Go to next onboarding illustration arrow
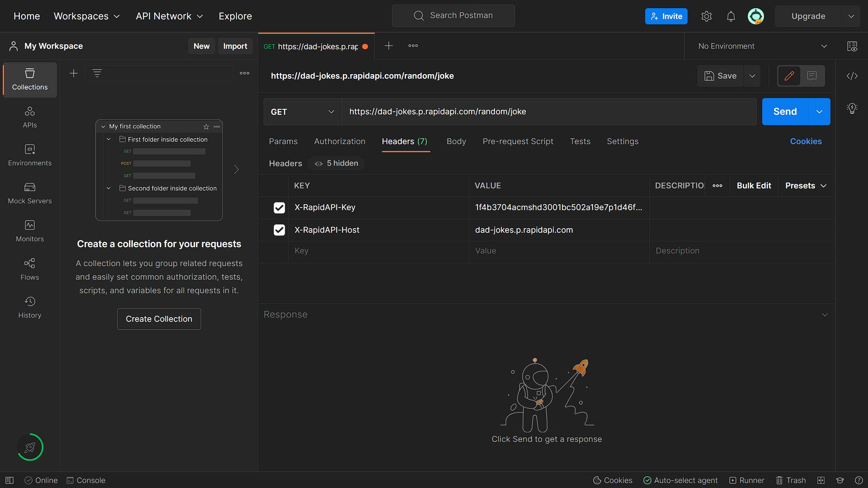The image size is (868, 488). 236,169
